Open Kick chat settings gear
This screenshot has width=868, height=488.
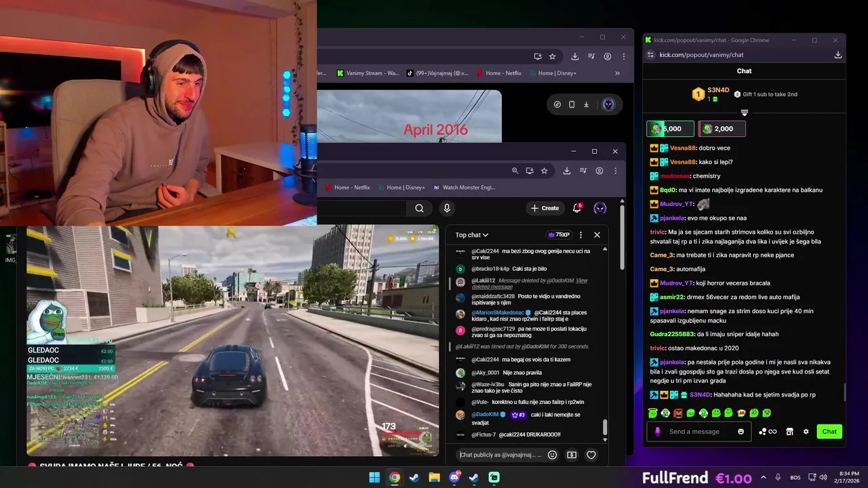[806, 432]
